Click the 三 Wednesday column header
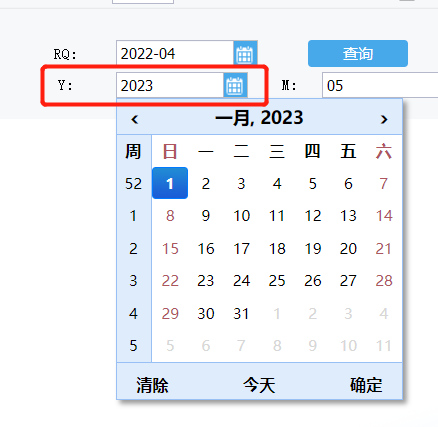The height and width of the screenshot is (427, 438). tap(277, 151)
